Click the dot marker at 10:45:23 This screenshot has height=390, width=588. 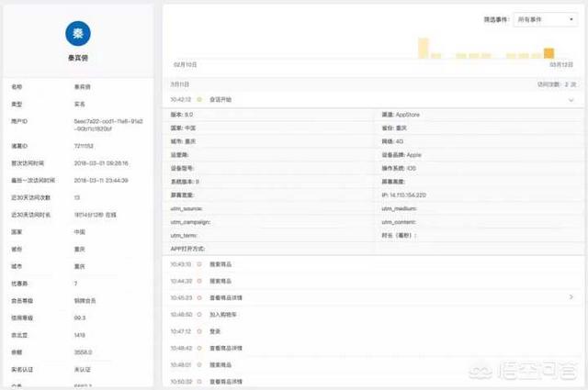[199, 297]
